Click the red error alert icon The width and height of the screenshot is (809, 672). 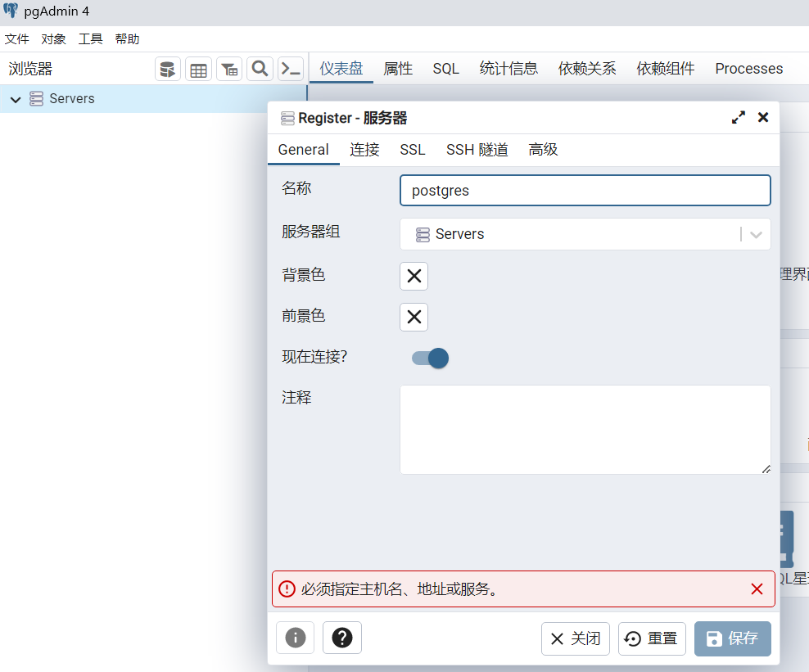pos(287,589)
